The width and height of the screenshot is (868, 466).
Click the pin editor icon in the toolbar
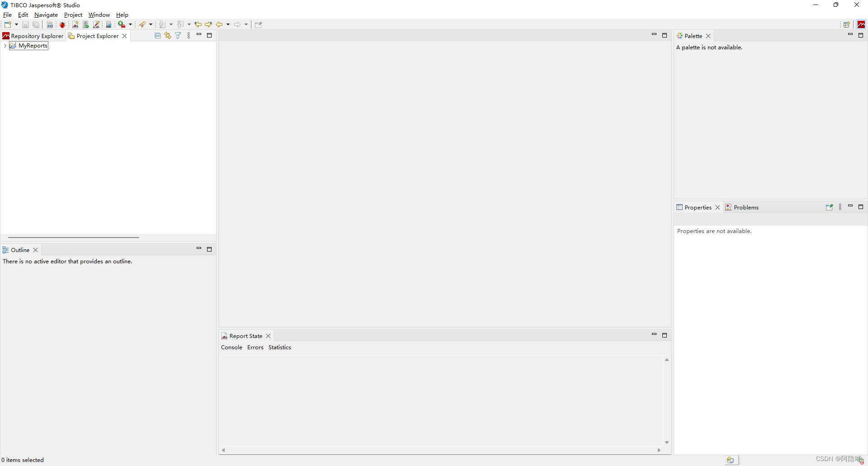tap(258, 24)
